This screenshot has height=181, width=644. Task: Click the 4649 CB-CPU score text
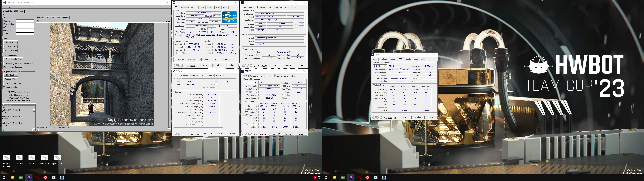click(29, 64)
